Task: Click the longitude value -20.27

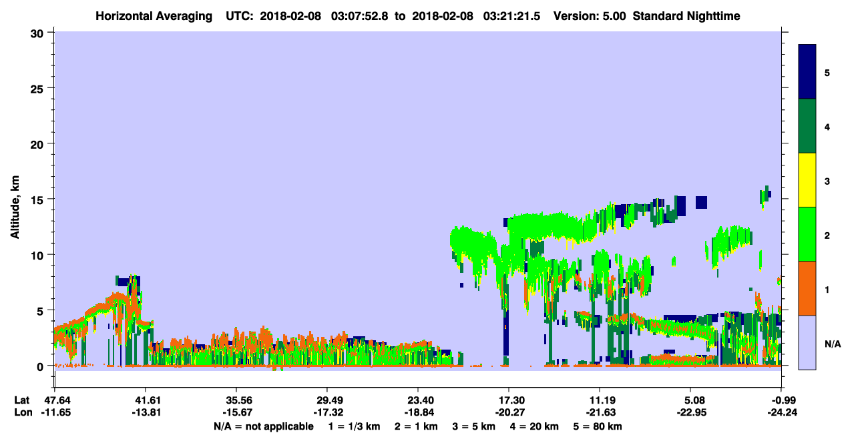Action: coord(509,412)
